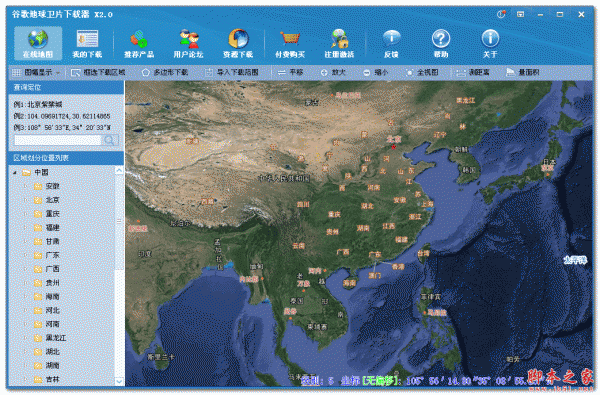The width and height of the screenshot is (600, 395).
Task: Visit the 用户论坛 user forum
Action: [188, 43]
